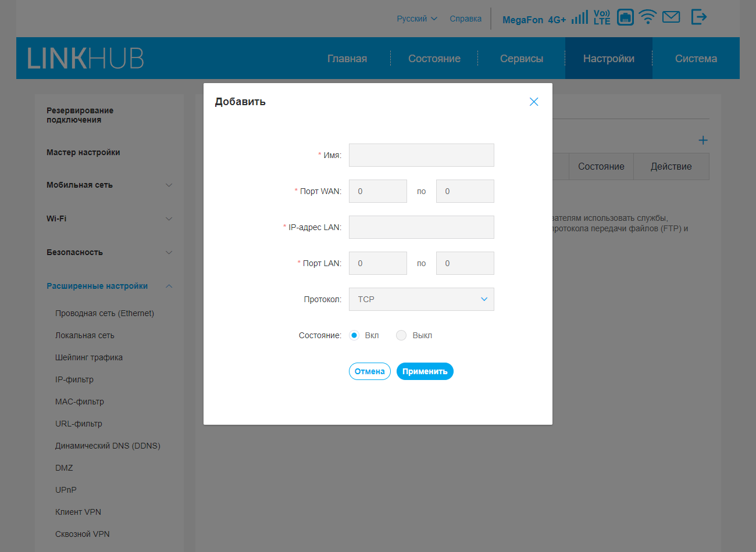This screenshot has height=552, width=756.
Task: Click the VoLTE status icon
Action: [602, 17]
